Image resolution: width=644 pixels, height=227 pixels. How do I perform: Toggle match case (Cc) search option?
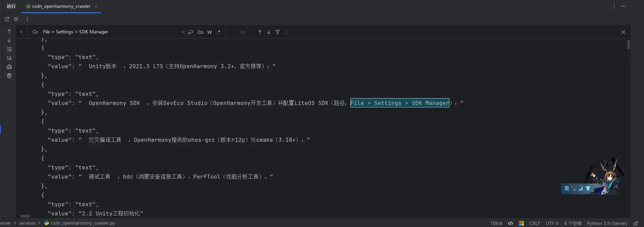point(201,32)
